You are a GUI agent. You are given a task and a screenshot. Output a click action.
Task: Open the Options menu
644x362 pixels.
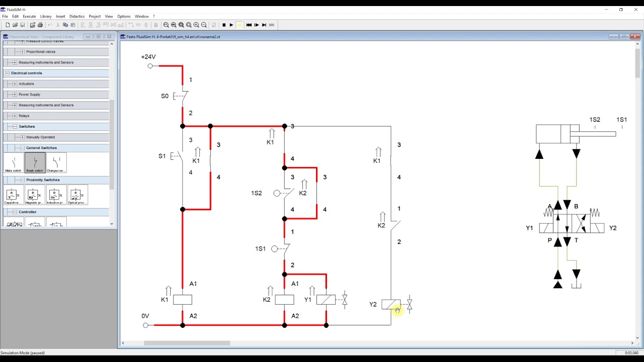(124, 17)
